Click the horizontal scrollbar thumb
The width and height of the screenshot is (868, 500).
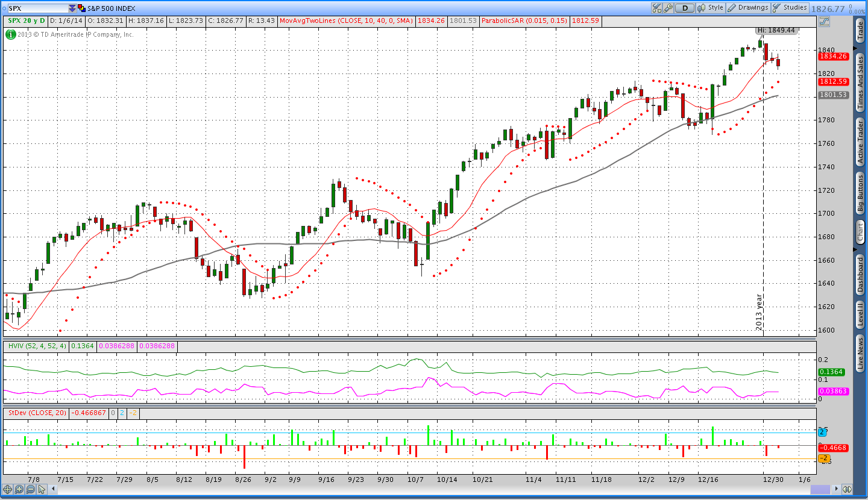(820, 489)
